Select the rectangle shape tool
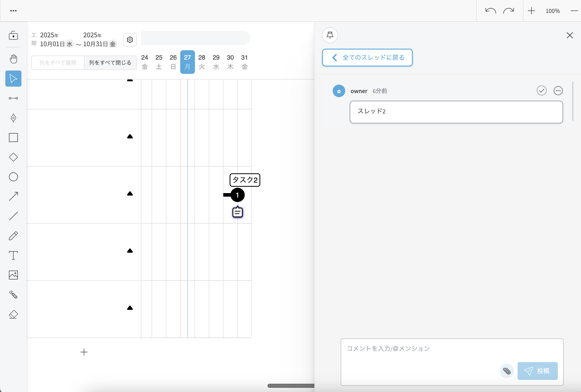Screen dimensions: 581x392 [x=13, y=138]
